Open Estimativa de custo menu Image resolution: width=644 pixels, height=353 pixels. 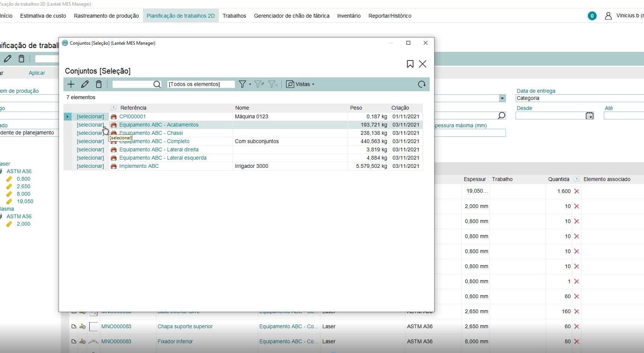[43, 16]
